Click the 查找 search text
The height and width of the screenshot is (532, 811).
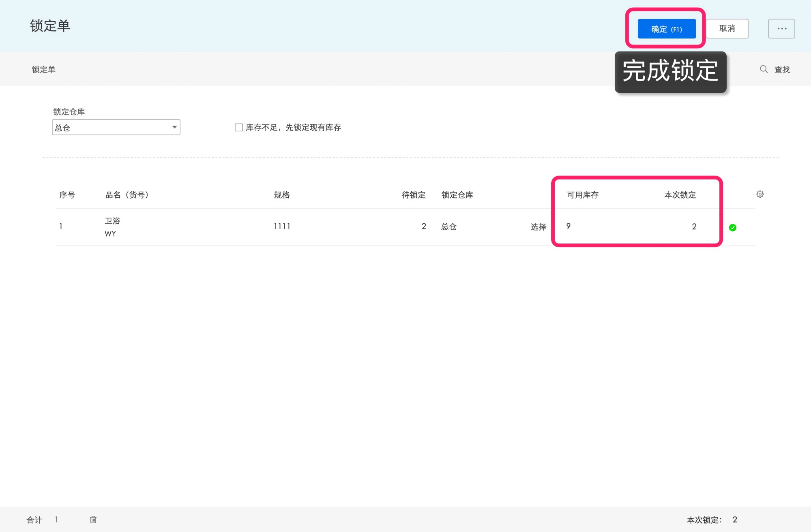[782, 70]
